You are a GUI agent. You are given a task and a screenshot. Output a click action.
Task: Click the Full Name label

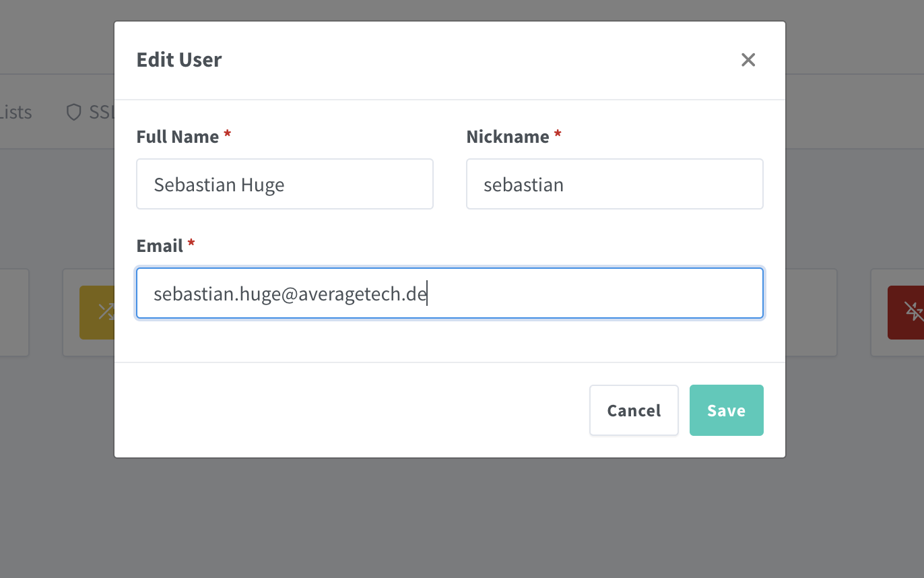tap(178, 137)
